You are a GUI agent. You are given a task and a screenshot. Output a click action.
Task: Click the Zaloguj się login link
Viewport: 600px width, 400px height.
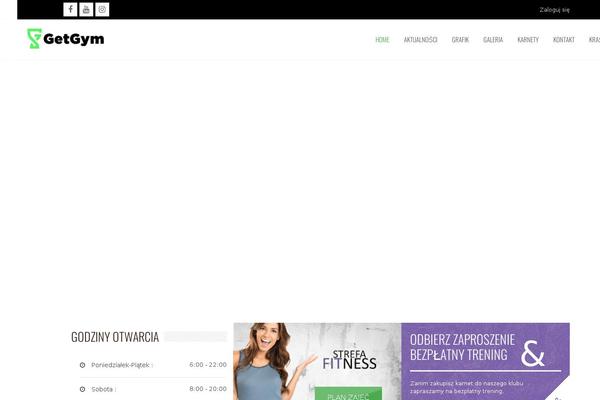(554, 10)
